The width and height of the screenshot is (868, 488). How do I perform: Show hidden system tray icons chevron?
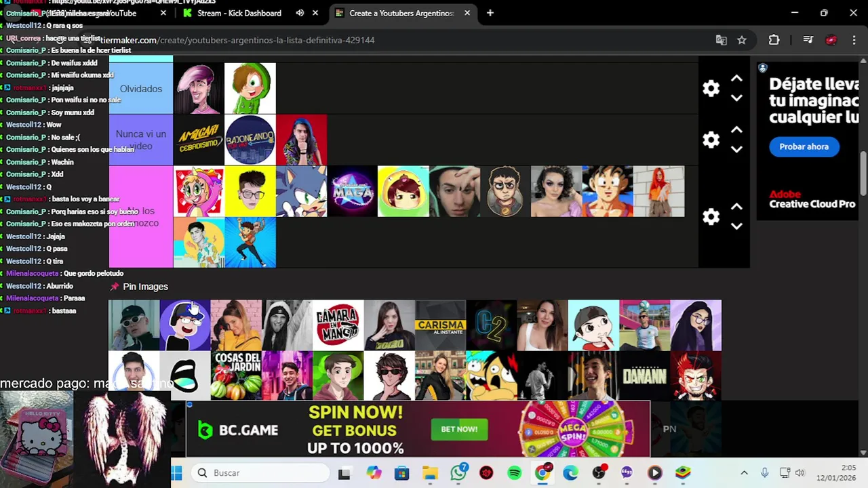point(744,473)
